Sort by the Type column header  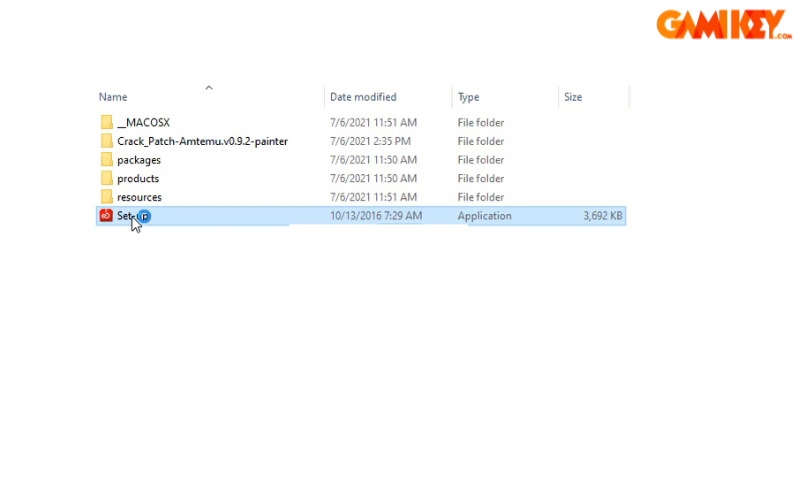click(x=468, y=97)
